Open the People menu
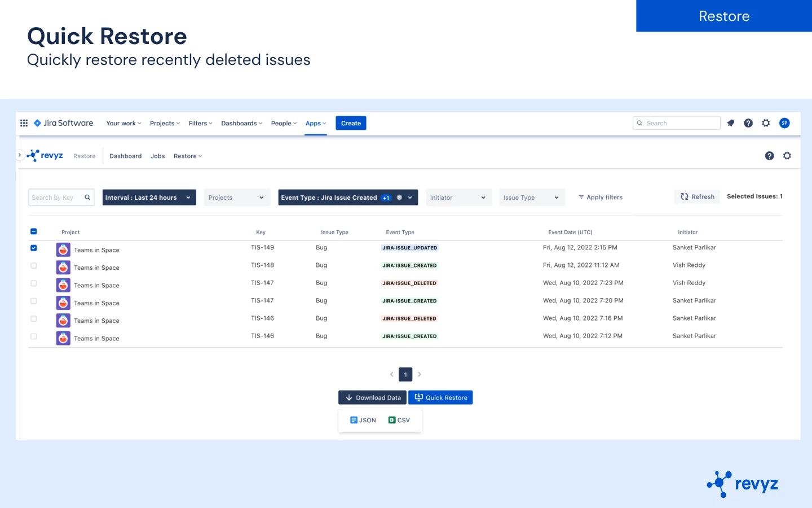The image size is (812, 508). pyautogui.click(x=284, y=123)
